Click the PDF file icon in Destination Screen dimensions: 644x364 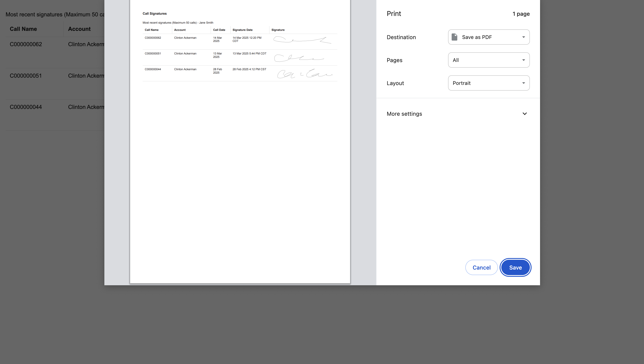pos(454,37)
